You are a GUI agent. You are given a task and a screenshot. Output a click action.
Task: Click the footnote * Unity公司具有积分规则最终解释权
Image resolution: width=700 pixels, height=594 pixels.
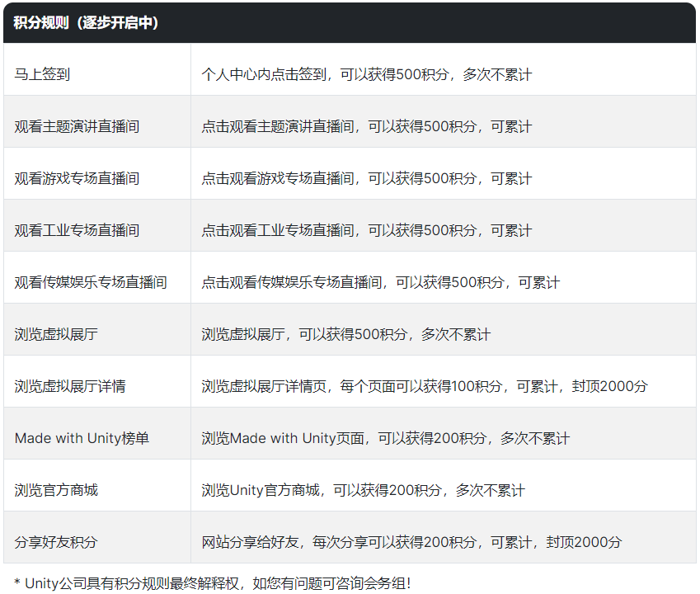tap(127, 583)
